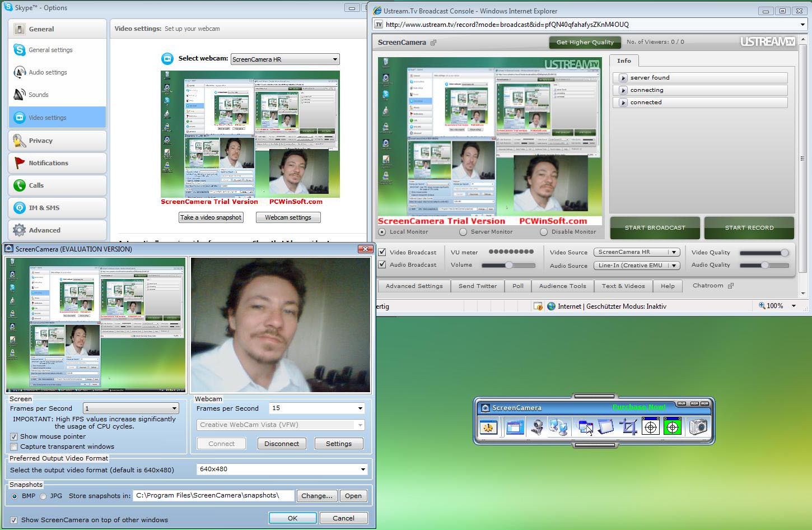Adjust the Volume slider in Ustream console
The width and height of the screenshot is (812, 530).
[x=508, y=265]
